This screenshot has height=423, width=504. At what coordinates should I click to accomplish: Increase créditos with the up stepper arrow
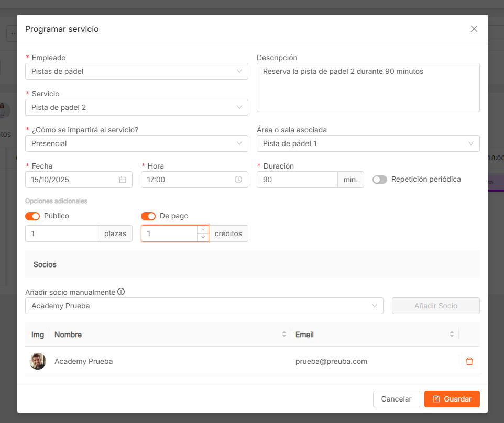click(x=203, y=230)
